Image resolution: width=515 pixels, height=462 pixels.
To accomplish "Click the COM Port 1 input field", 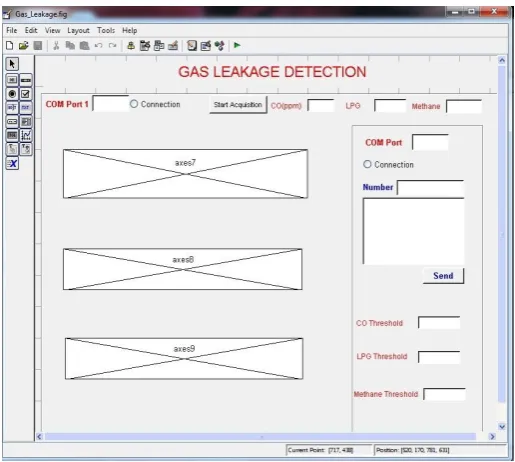I will pos(110,103).
